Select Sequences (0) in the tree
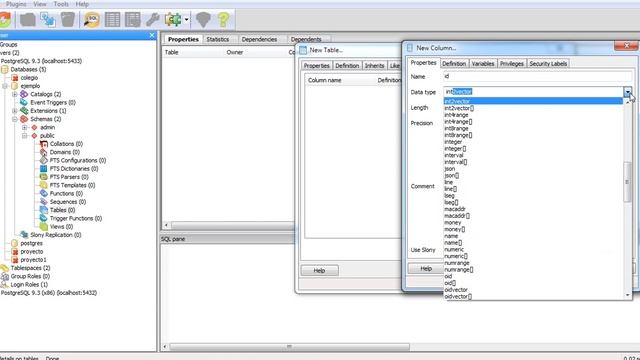 click(x=68, y=202)
